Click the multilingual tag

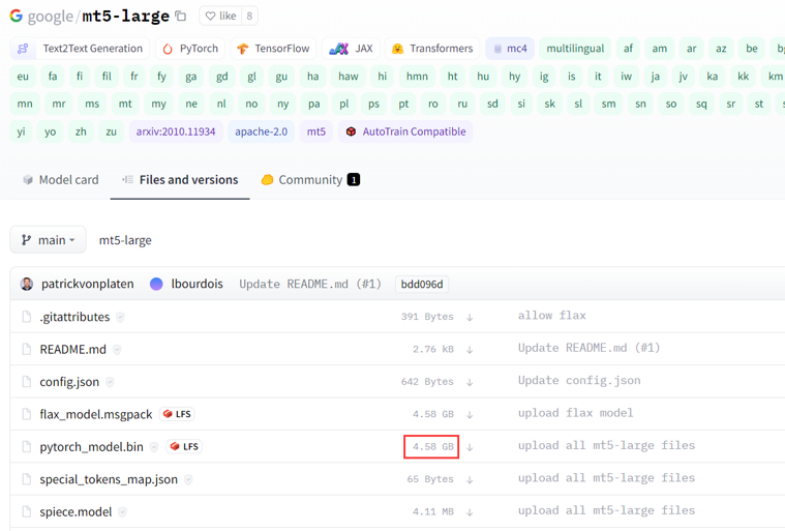[x=575, y=49]
